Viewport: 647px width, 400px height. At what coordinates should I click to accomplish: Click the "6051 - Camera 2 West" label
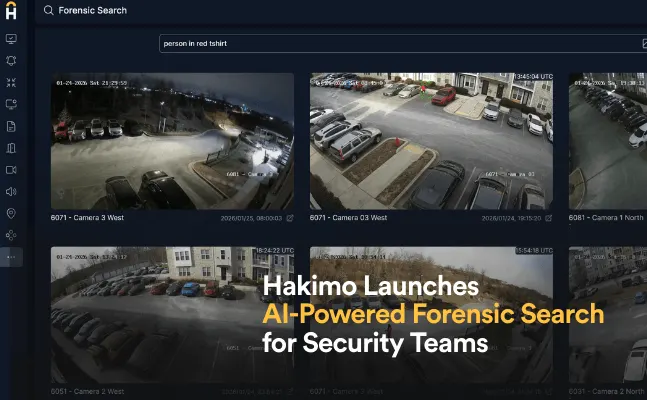point(87,391)
